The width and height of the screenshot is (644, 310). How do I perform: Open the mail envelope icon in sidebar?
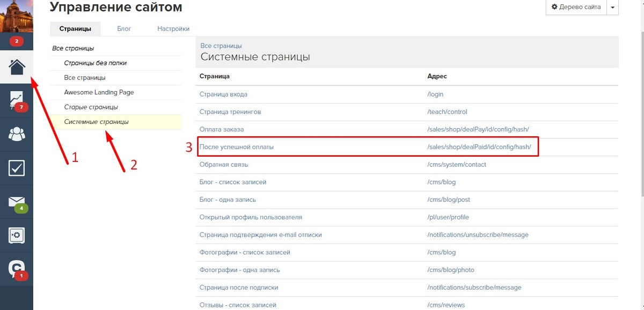pos(17,202)
